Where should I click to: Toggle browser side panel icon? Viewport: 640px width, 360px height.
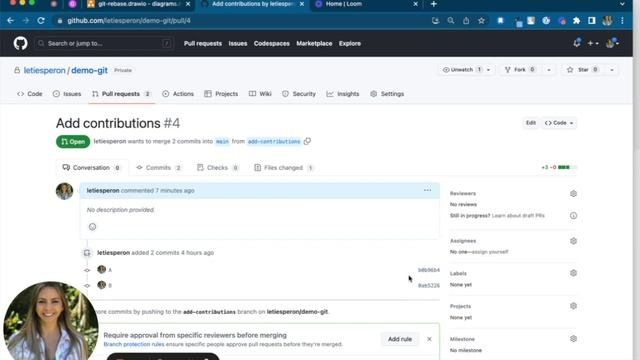[592, 20]
